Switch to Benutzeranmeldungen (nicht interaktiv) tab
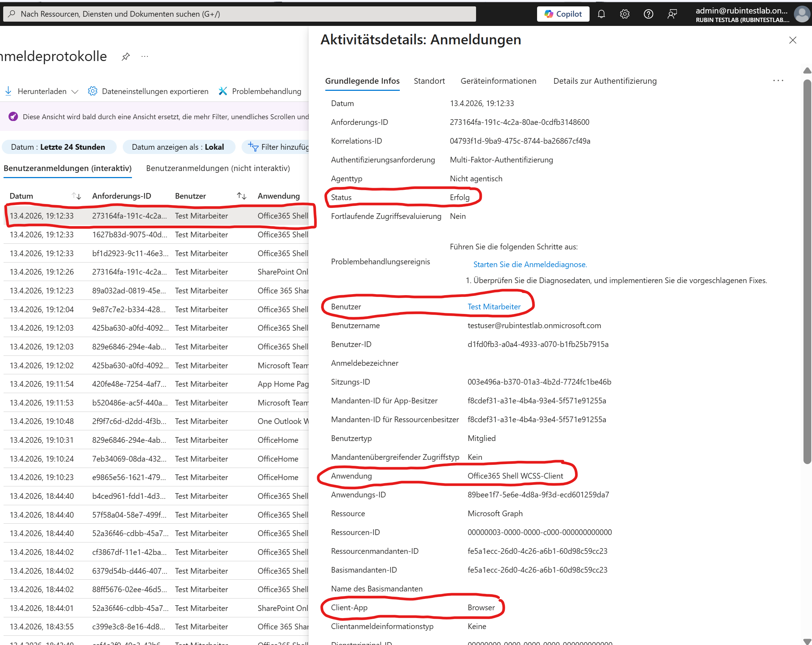 218,168
